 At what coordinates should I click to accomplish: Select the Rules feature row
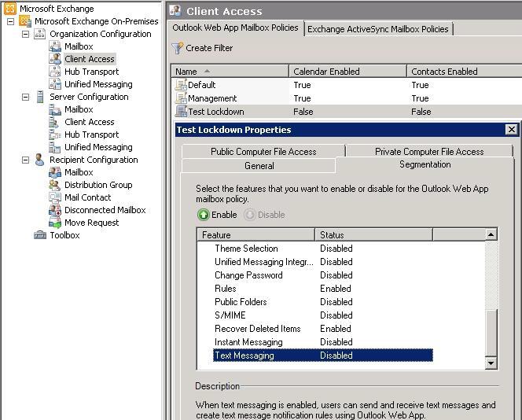pos(323,289)
